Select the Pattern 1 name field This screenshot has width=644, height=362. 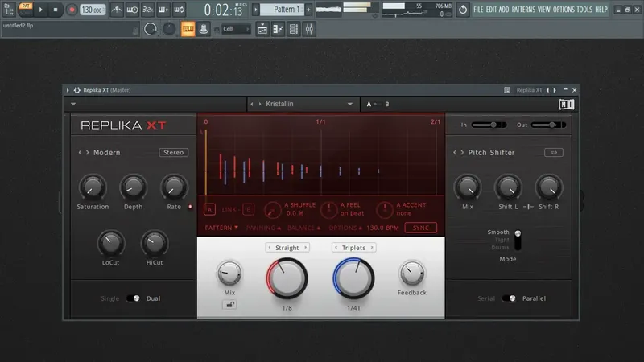[283, 10]
